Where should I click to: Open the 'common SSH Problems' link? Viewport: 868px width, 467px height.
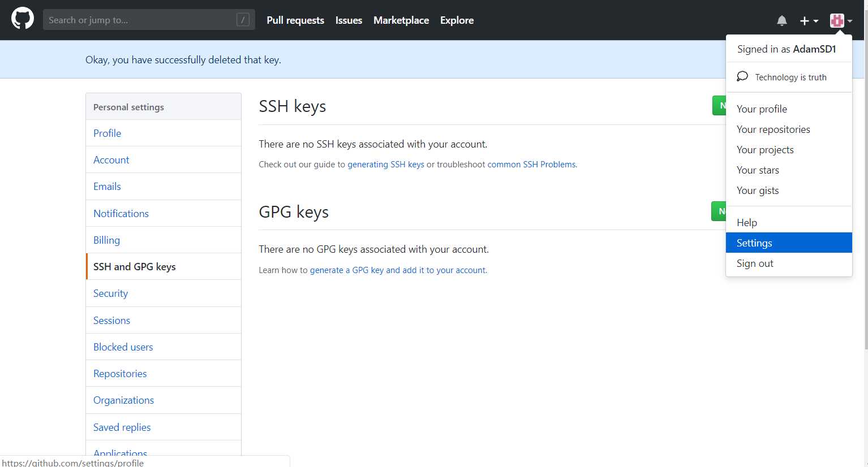point(532,165)
